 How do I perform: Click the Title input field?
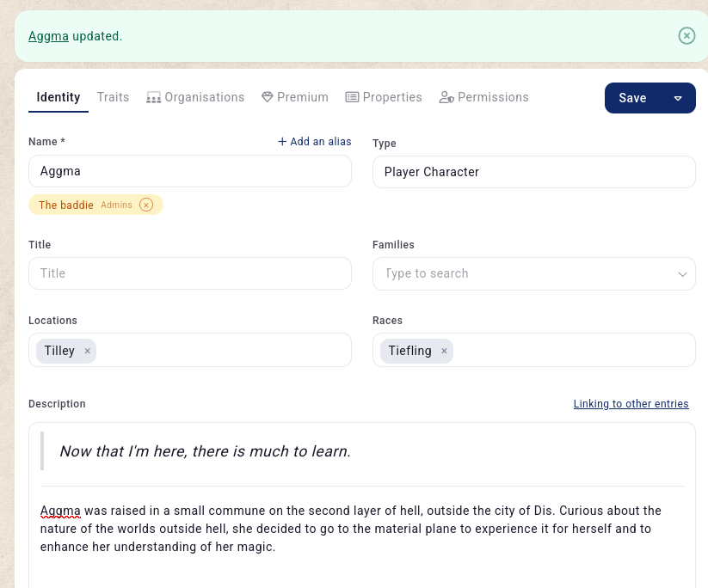tap(189, 273)
